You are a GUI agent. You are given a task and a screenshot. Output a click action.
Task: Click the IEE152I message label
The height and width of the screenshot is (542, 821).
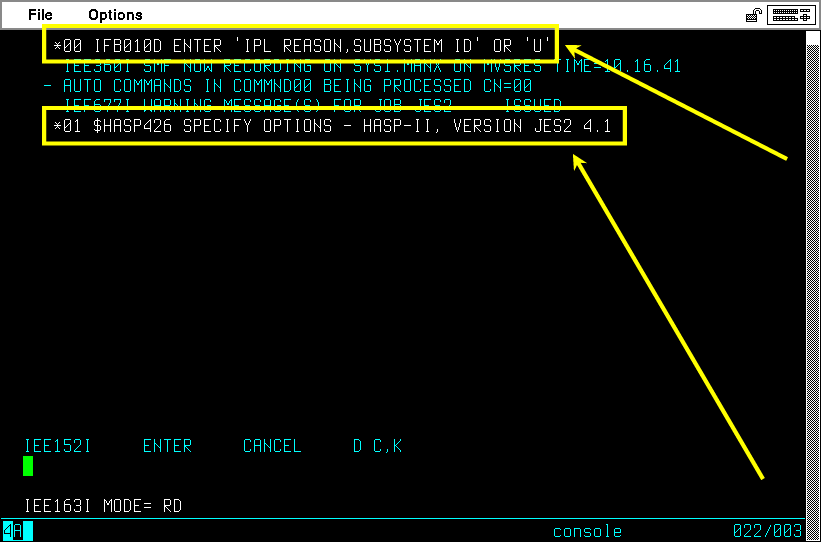pos(58,446)
